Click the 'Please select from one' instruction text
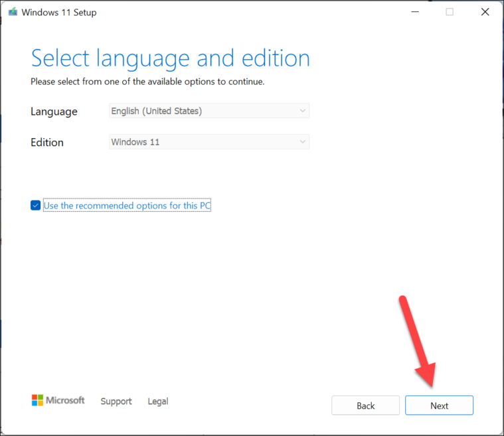 click(x=147, y=82)
